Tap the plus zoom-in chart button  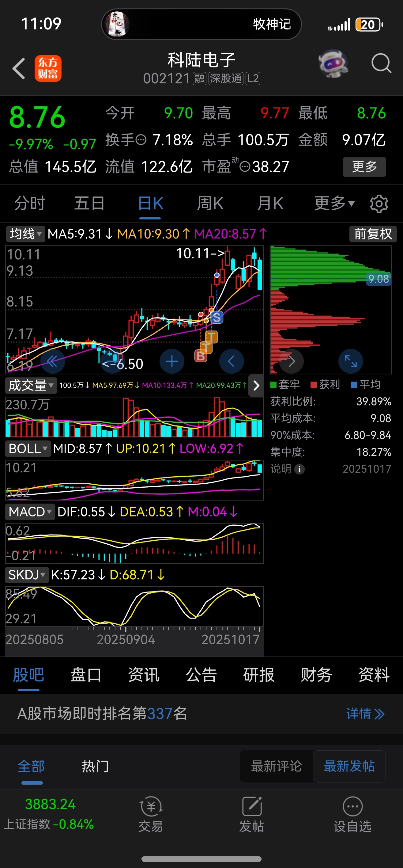tap(172, 362)
